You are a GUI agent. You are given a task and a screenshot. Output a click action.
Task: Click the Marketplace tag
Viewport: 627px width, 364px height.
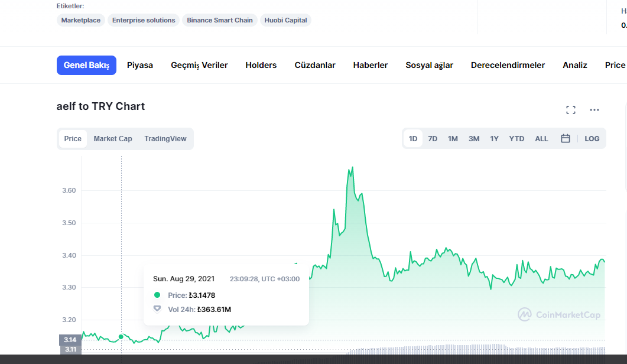click(x=81, y=20)
